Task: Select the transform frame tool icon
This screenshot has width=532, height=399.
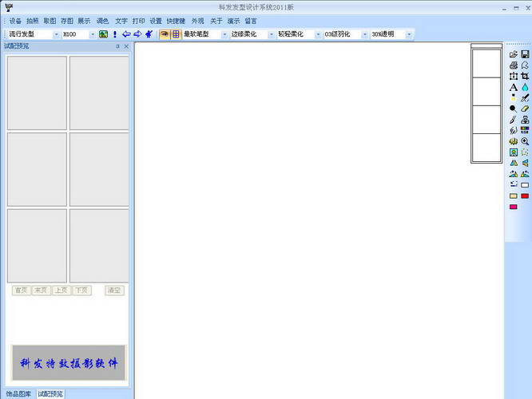Action: click(514, 77)
